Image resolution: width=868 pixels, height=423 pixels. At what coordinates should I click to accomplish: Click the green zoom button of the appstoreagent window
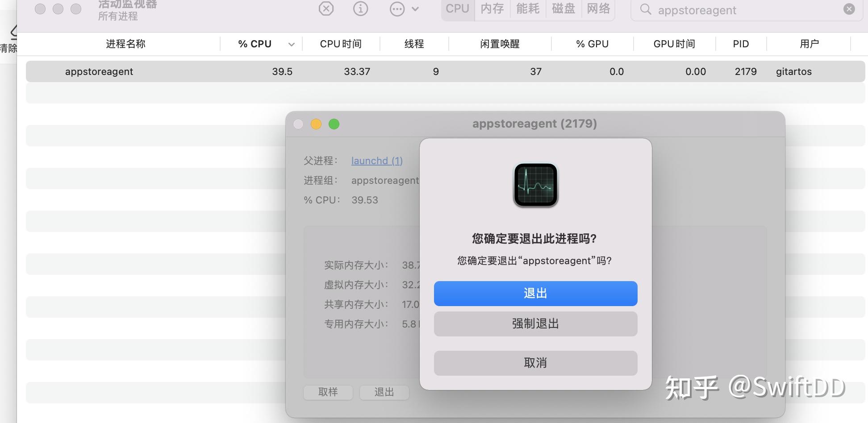334,124
